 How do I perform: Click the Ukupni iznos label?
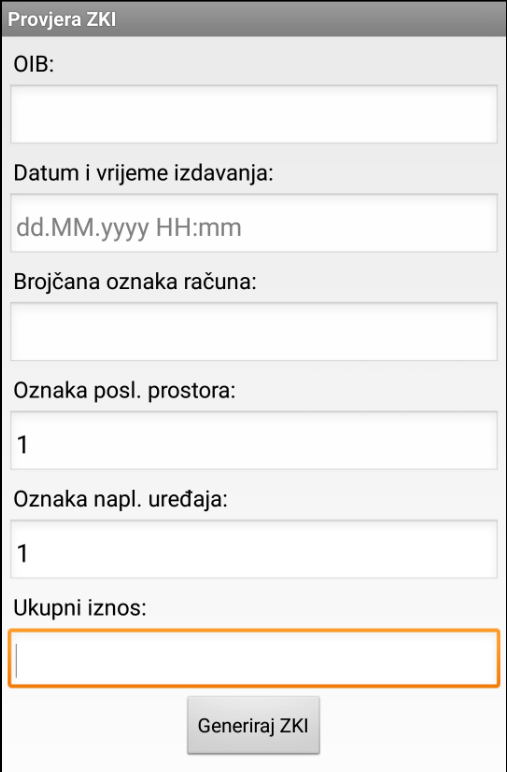click(x=80, y=609)
